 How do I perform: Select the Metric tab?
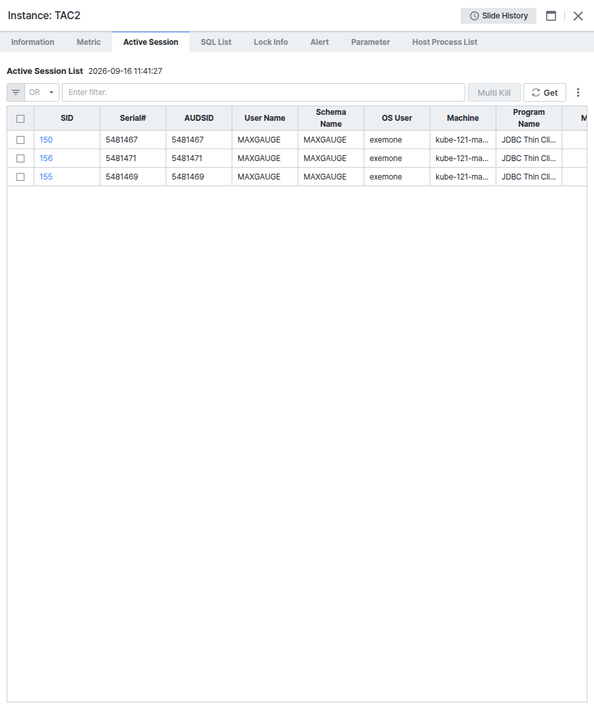[x=89, y=42]
